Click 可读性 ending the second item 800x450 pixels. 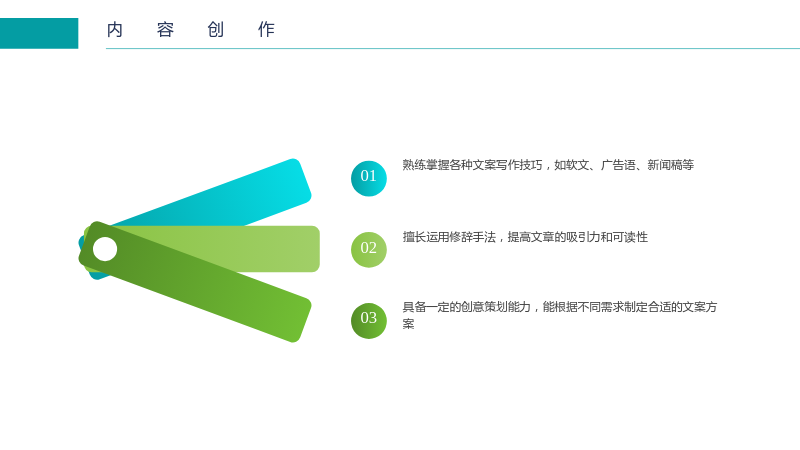631,237
